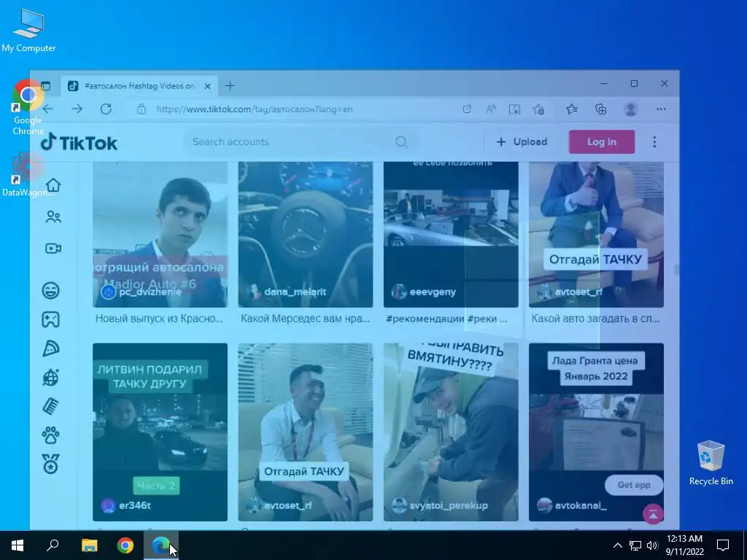
Task: Click caption "Какой Мерседес вам нра..."
Action: coord(306,319)
